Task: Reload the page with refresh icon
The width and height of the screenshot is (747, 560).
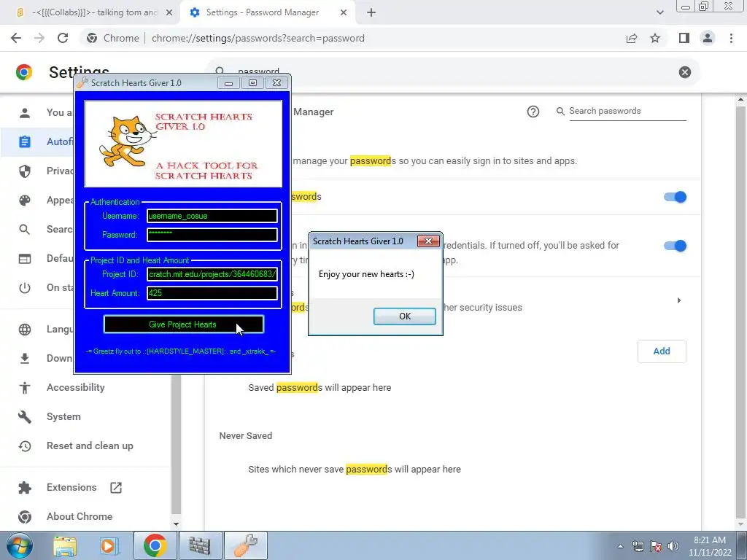Action: point(63,38)
